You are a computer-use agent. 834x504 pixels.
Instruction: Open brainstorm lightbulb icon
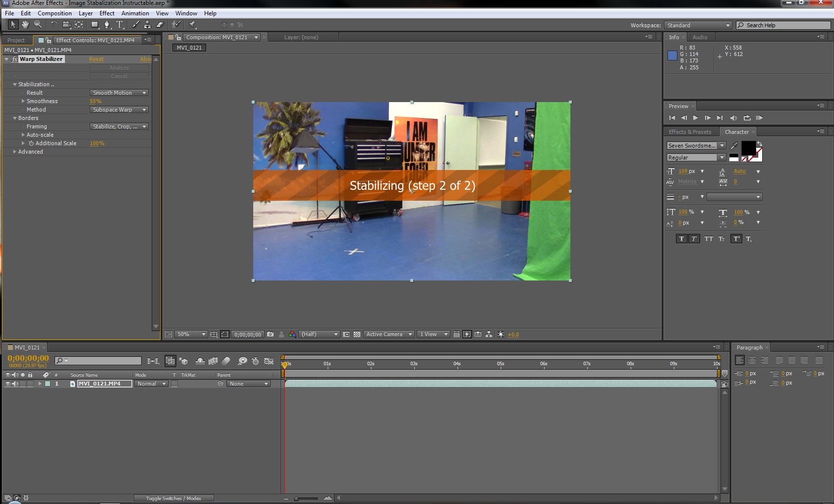[x=242, y=361]
